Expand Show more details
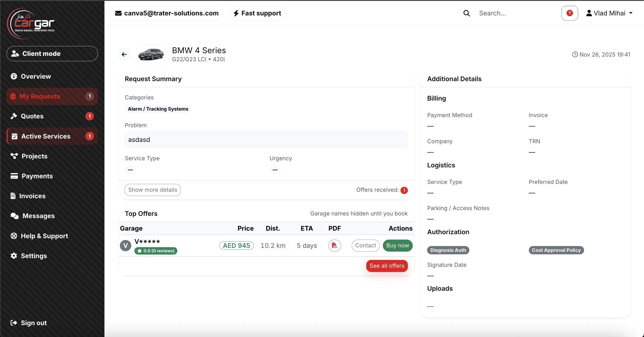The width and height of the screenshot is (644, 337). 153,190
